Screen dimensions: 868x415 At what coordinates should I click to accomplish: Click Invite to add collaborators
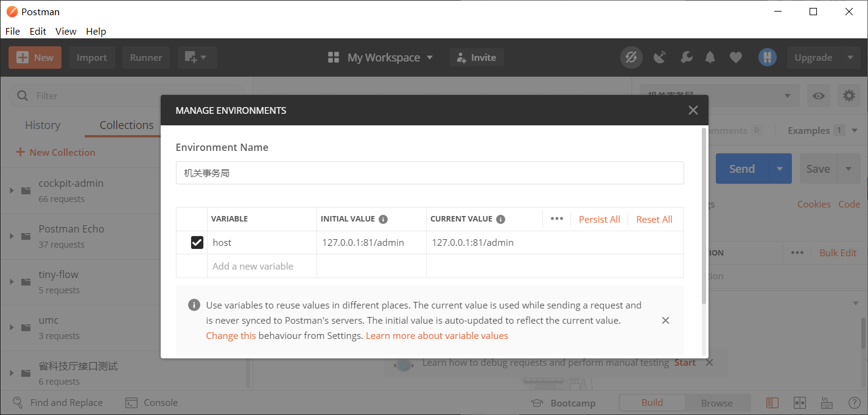477,58
